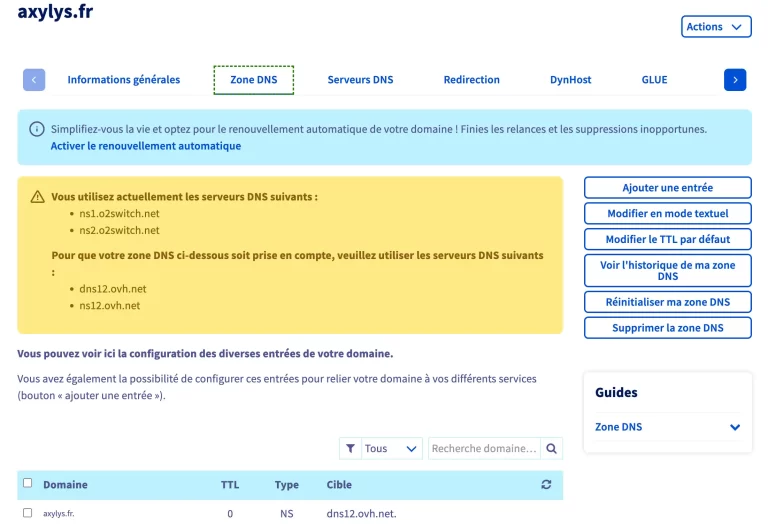Select the Zone DNS tab
768x525 pixels.
pyautogui.click(x=254, y=80)
